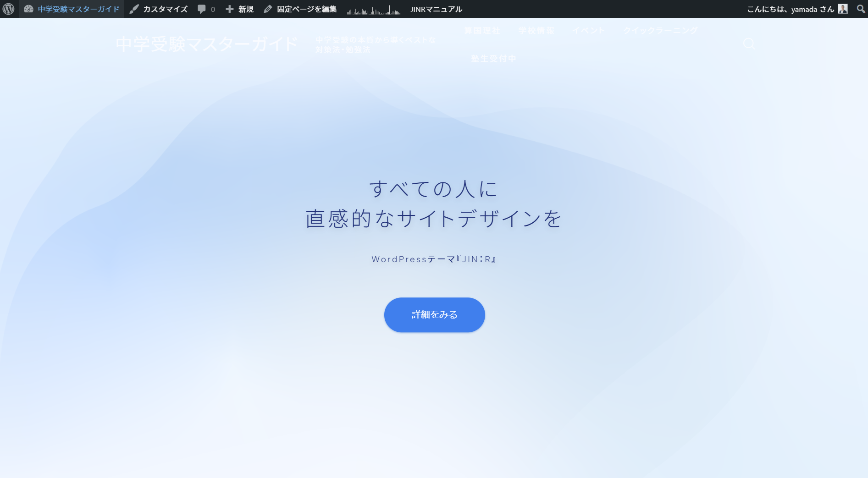Open the 塾生受付中 navigation item
This screenshot has height=478, width=868.
[x=493, y=59]
